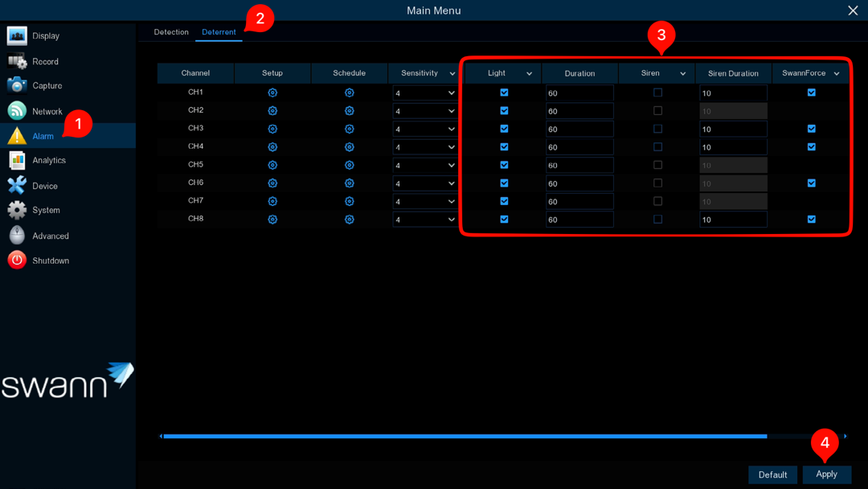Uncheck SwannForce for CH6
The image size is (868, 489).
[x=812, y=183]
